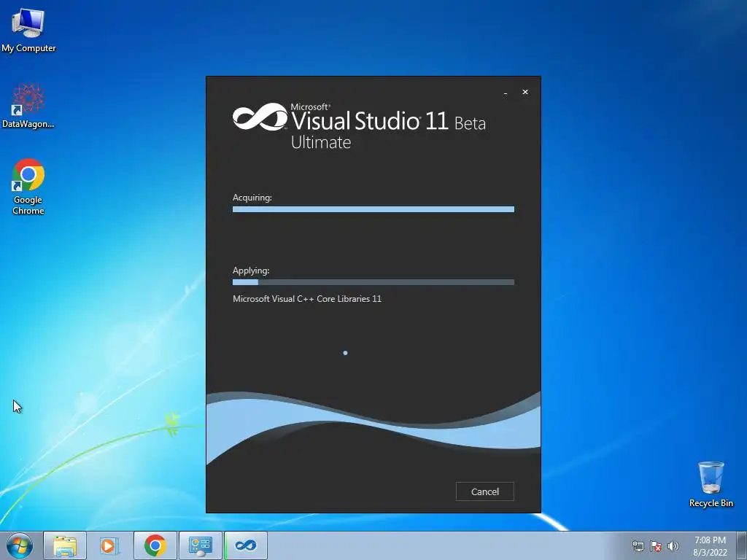Open network status tray icon
747x560 pixels.
pyautogui.click(x=638, y=546)
